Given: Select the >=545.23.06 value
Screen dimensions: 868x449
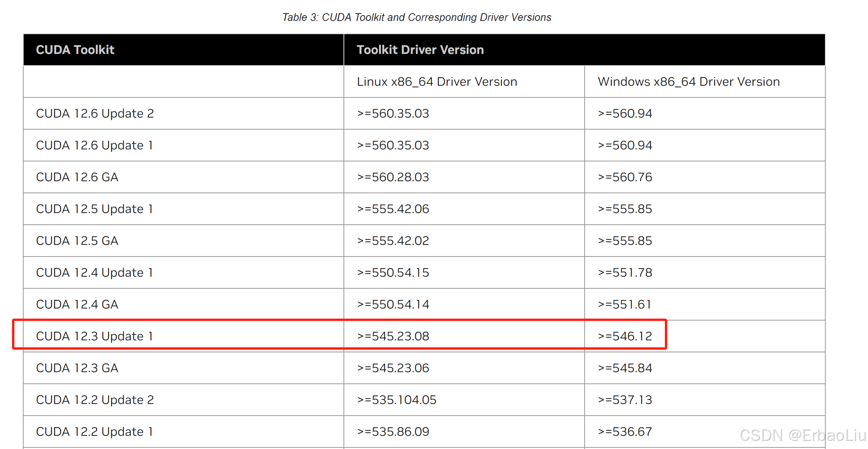Looking at the screenshot, I should click(x=393, y=368).
